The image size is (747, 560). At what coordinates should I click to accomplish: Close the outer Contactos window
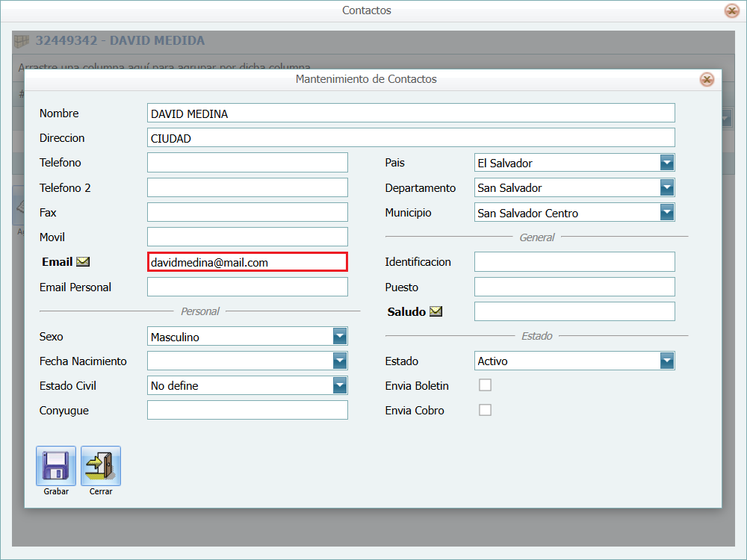click(x=731, y=11)
